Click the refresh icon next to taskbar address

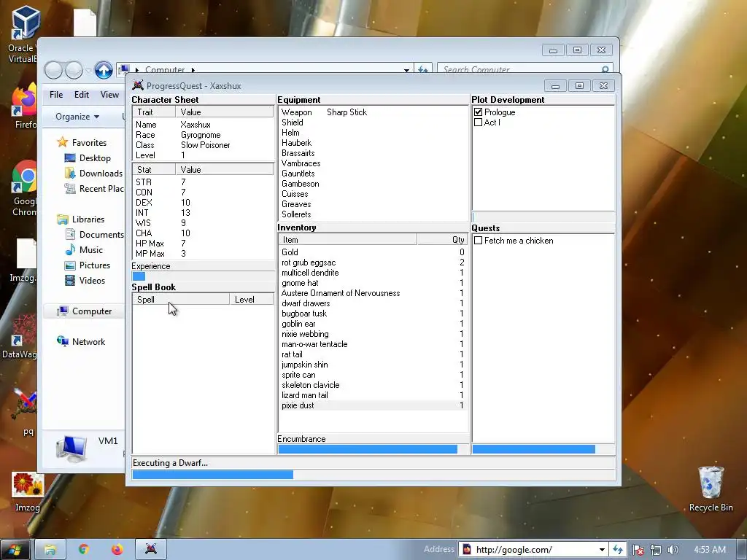pyautogui.click(x=618, y=550)
